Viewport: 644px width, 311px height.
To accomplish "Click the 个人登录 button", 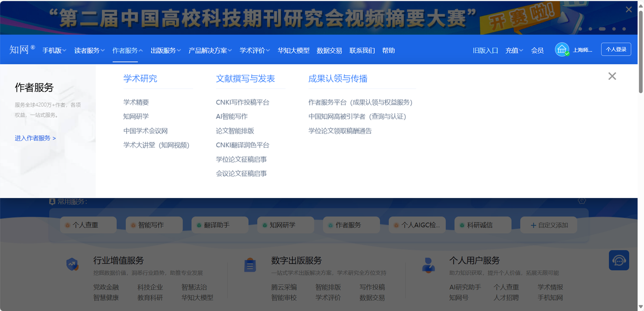I will pos(616,49).
